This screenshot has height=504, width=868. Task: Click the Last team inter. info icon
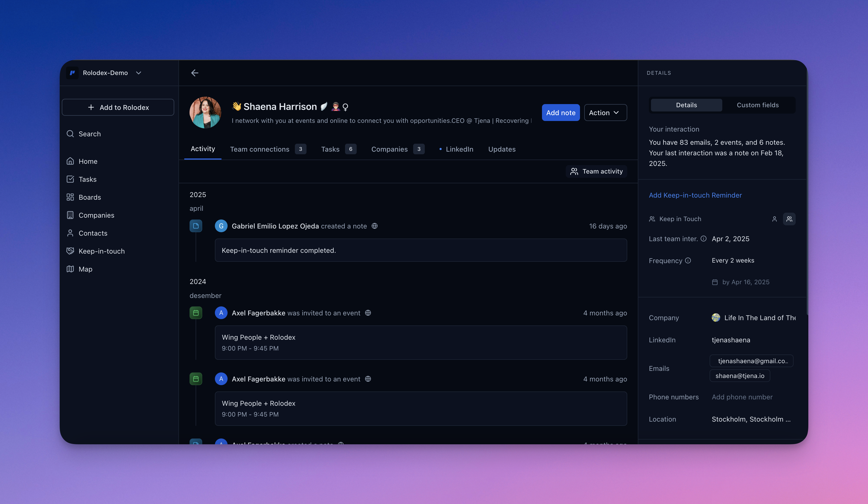(703, 239)
